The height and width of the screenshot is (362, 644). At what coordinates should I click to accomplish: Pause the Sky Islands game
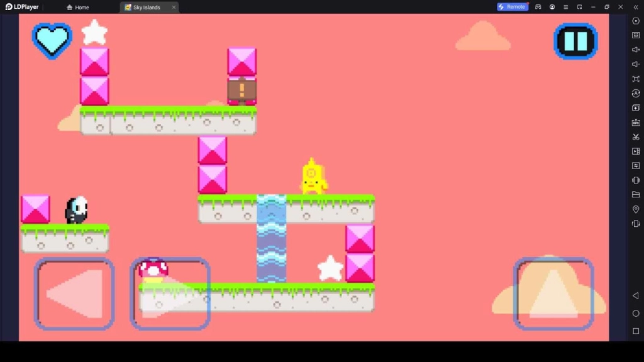pyautogui.click(x=575, y=41)
